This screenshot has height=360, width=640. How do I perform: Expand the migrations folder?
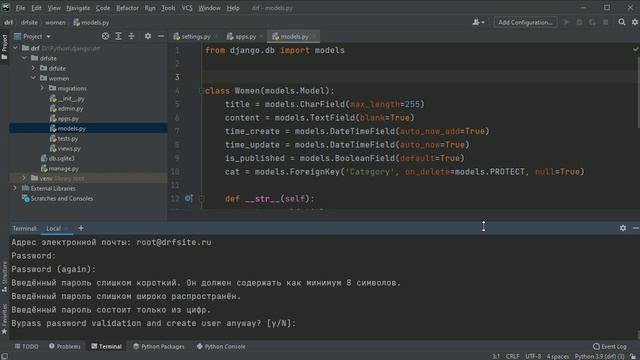pyautogui.click(x=42, y=88)
